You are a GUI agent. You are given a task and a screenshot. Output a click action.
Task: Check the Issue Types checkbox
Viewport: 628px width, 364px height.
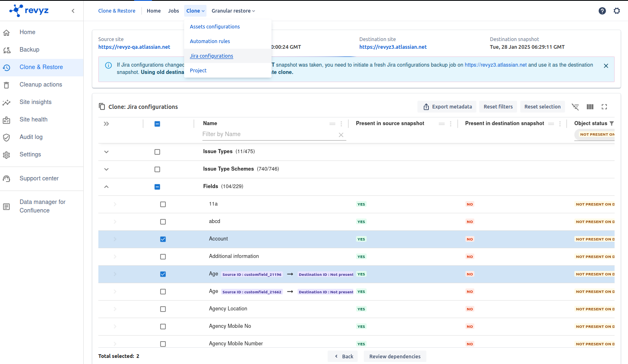pos(157,152)
